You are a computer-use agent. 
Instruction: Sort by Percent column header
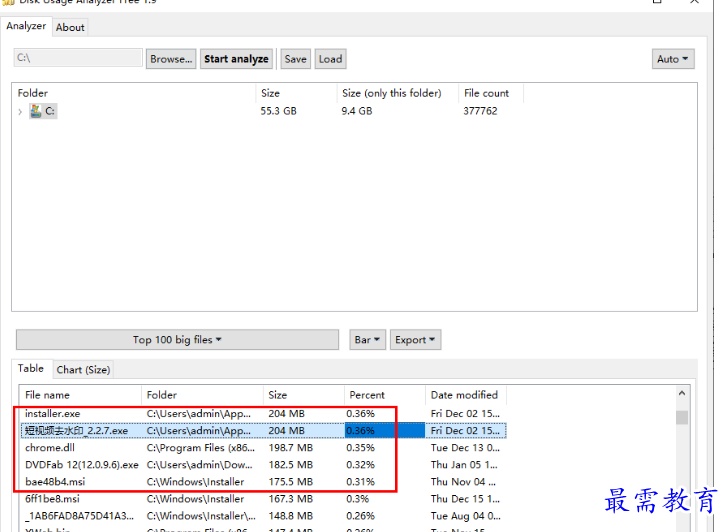(385, 395)
